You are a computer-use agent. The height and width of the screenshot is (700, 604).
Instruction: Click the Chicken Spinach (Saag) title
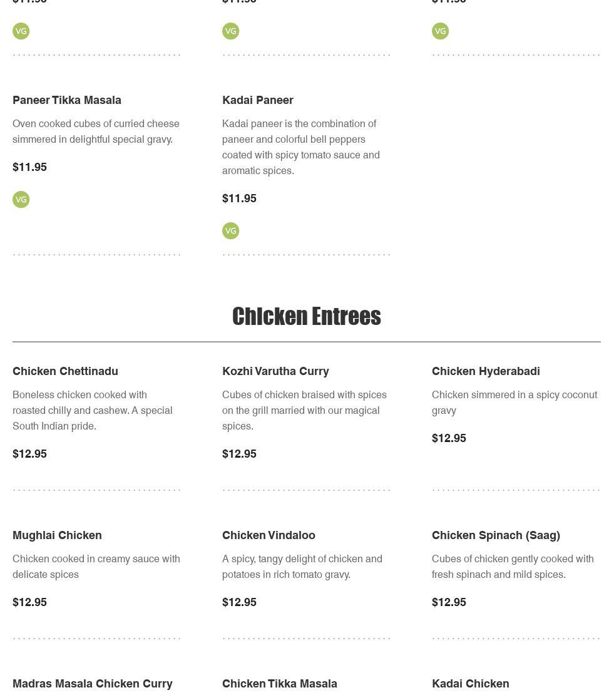(x=496, y=535)
